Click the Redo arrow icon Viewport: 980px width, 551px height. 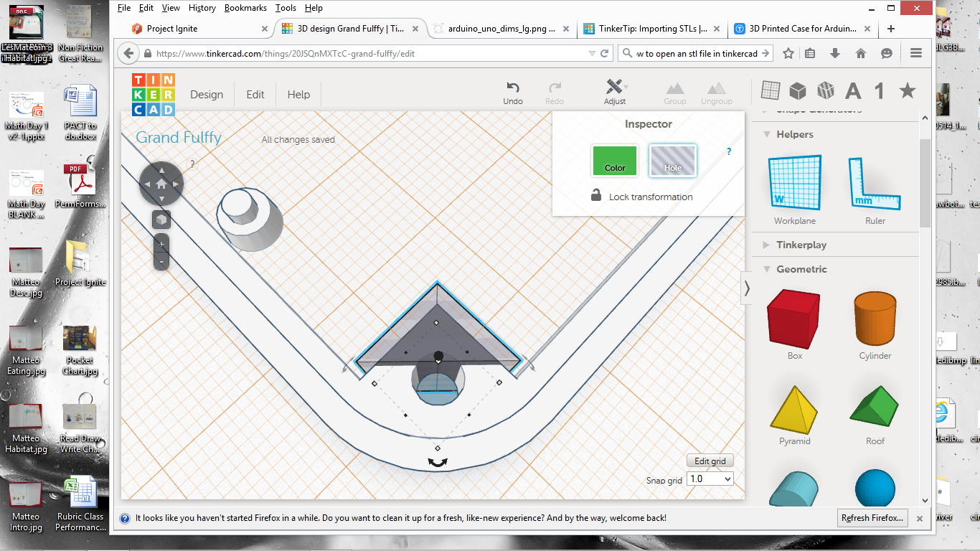click(x=555, y=87)
